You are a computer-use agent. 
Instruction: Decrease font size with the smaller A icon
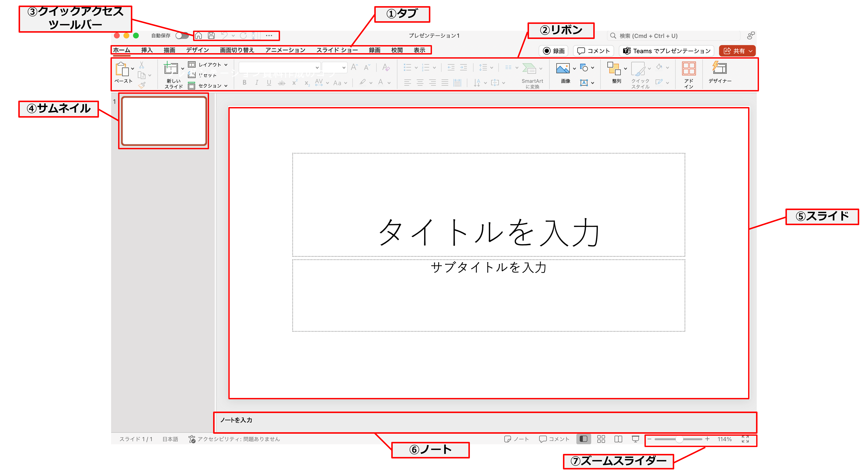point(367,67)
